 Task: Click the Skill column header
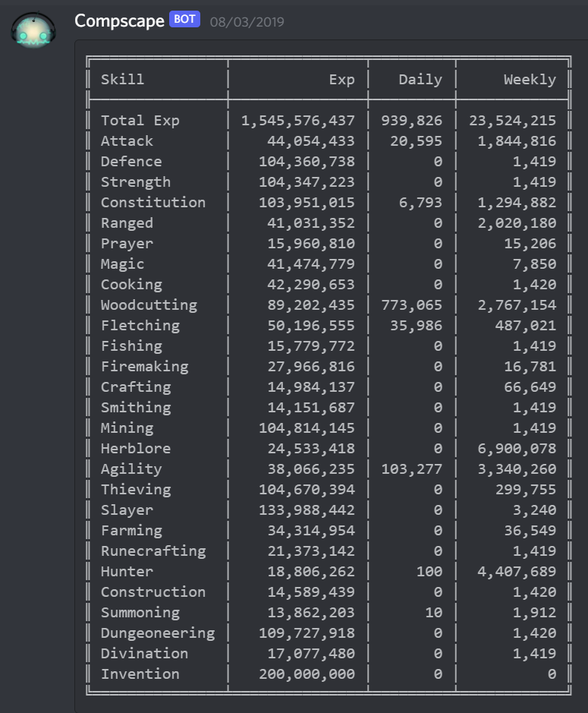[x=122, y=79]
